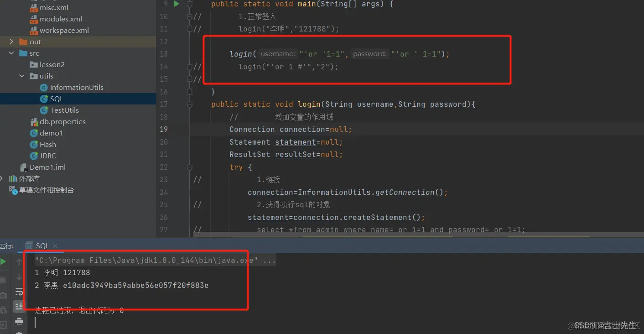Image resolution: width=644 pixels, height=334 pixels.
Task: Fold the comment block starting at line 10
Action: [189, 17]
